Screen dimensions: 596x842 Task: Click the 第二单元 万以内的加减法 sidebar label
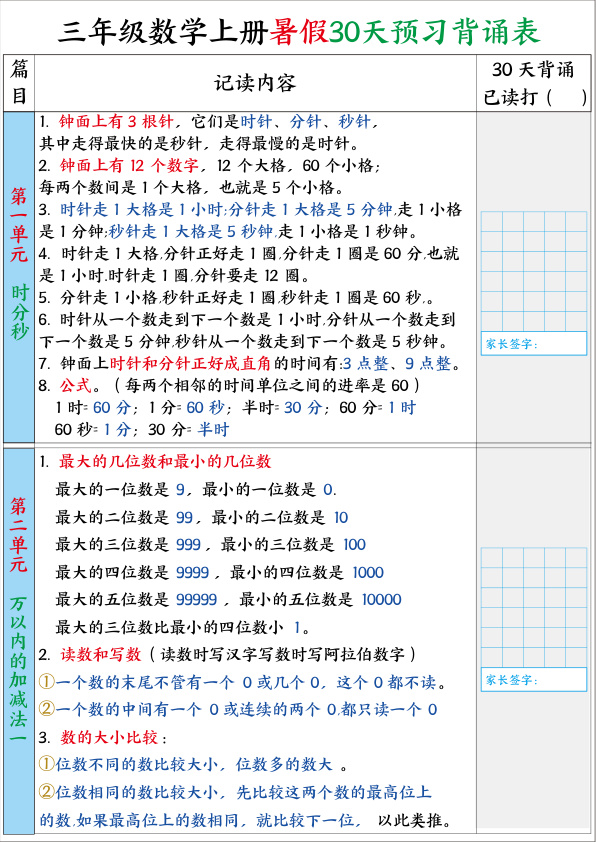(x=18, y=619)
